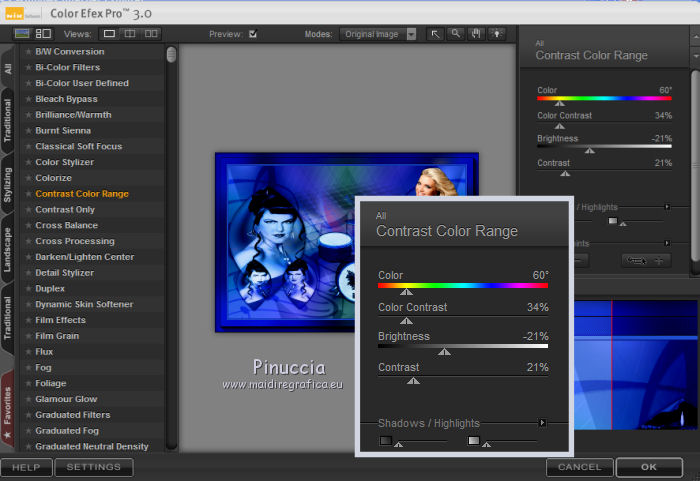Click the up arrow above right panel scrollbar
The image size is (700, 481).
point(696,39)
